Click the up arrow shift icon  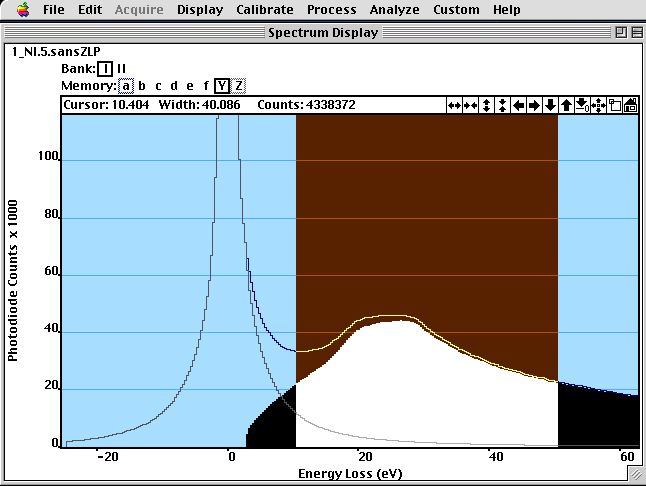pos(566,105)
